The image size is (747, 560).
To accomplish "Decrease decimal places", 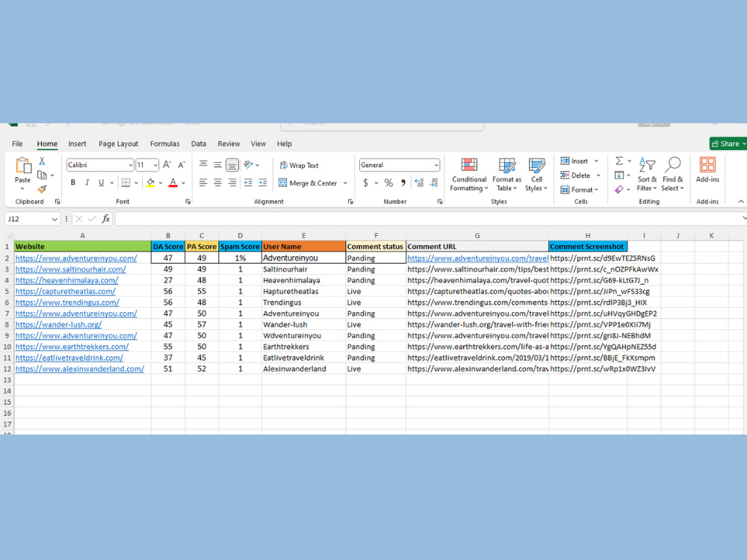I will coord(433,182).
